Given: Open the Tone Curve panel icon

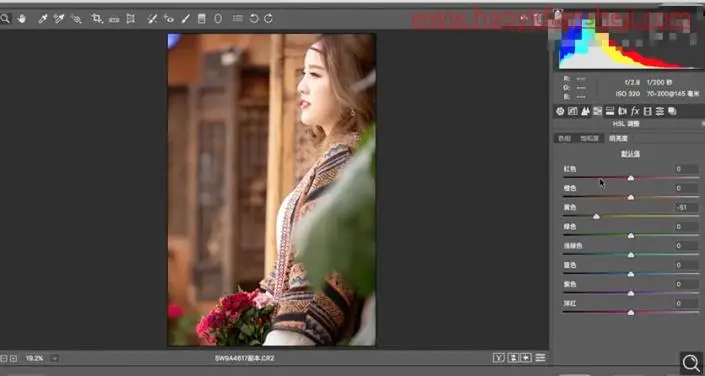Looking at the screenshot, I should click(572, 111).
